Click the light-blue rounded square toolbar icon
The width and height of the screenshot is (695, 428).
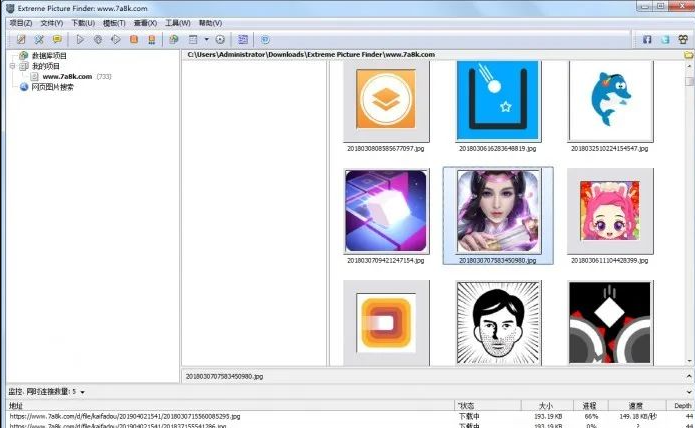(265, 39)
